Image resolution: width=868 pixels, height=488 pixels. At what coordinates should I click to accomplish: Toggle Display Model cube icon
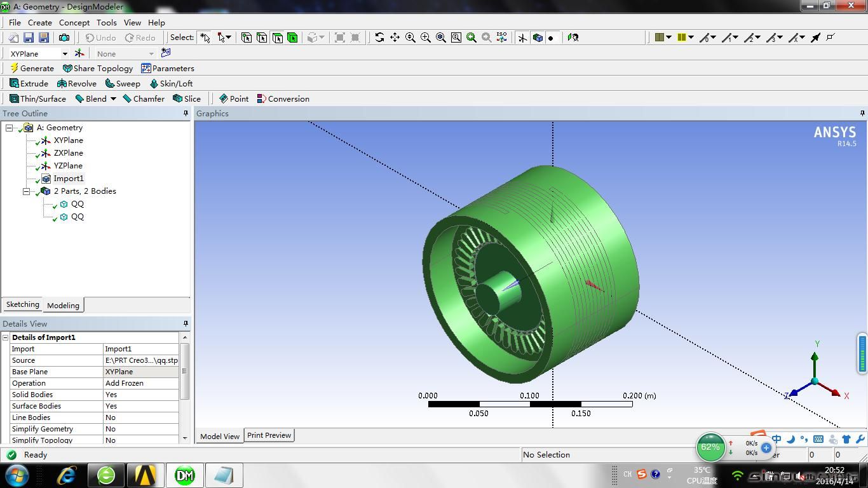pos(538,37)
